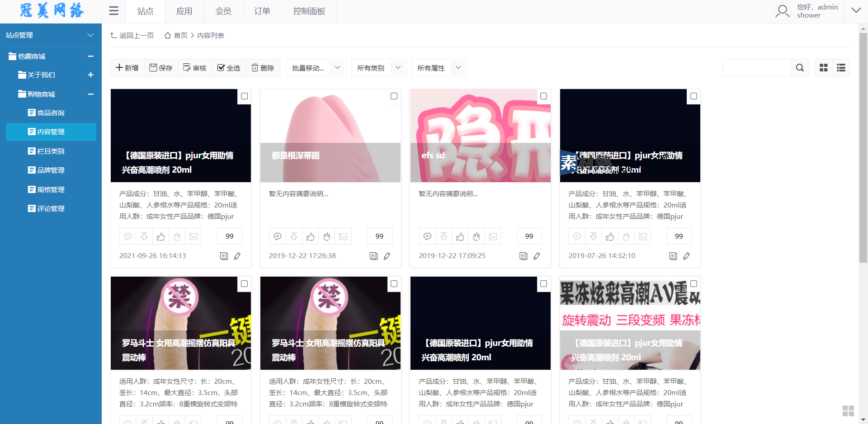Open the 批量移动 dropdown
Viewport: 868px width, 424px height.
(x=316, y=68)
